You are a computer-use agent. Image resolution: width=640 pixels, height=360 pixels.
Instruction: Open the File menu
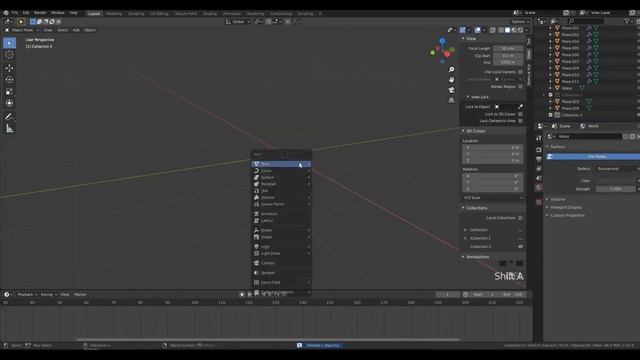(15, 13)
